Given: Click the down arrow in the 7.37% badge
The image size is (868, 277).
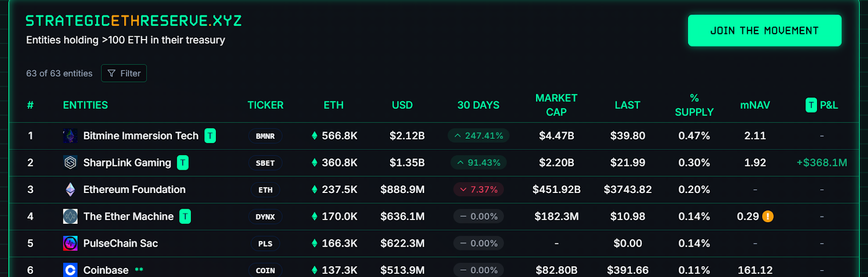Looking at the screenshot, I should point(463,190).
